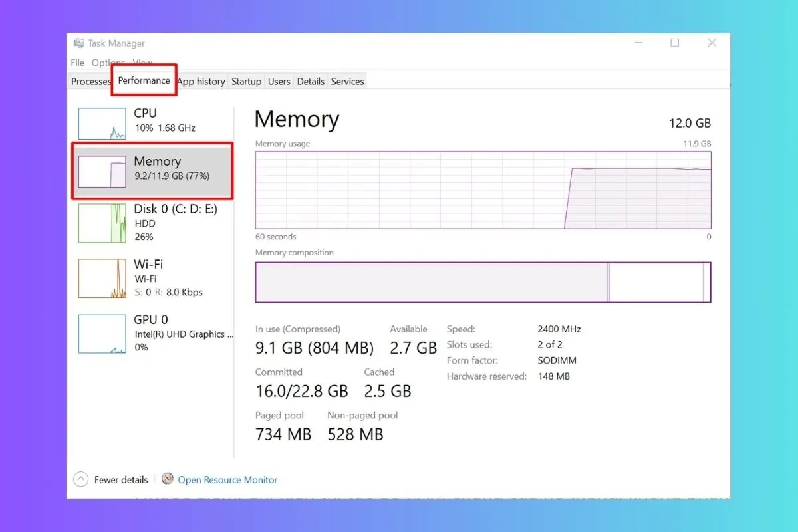Open the File menu
Viewport: 798px width, 532px height.
pyautogui.click(x=76, y=63)
